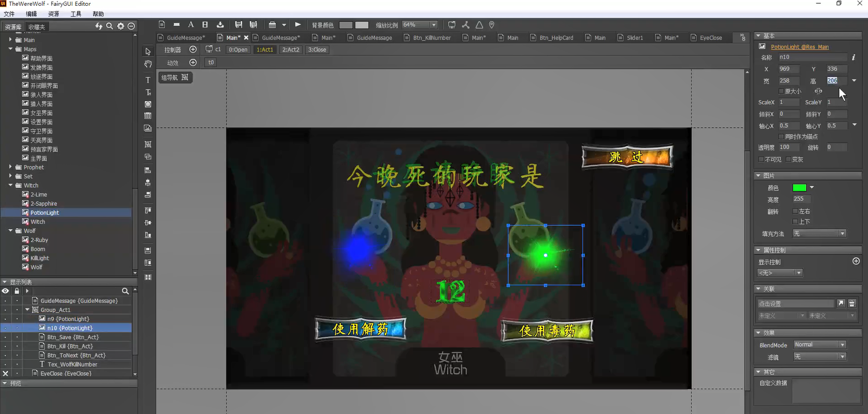Screen dimensions: 868x414
Task: Delete the click relation with trash icon
Action: coord(852,303)
